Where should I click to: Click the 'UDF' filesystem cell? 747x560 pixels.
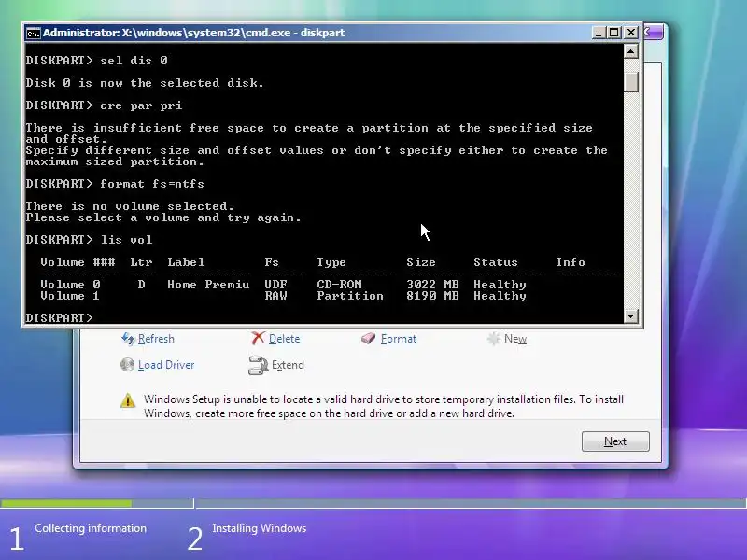pyautogui.click(x=275, y=285)
